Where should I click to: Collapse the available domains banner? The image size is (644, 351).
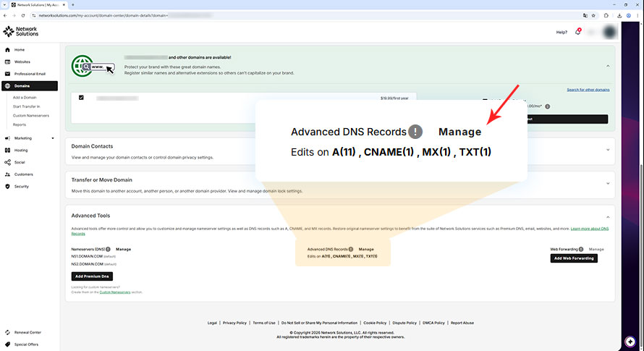pos(608,66)
